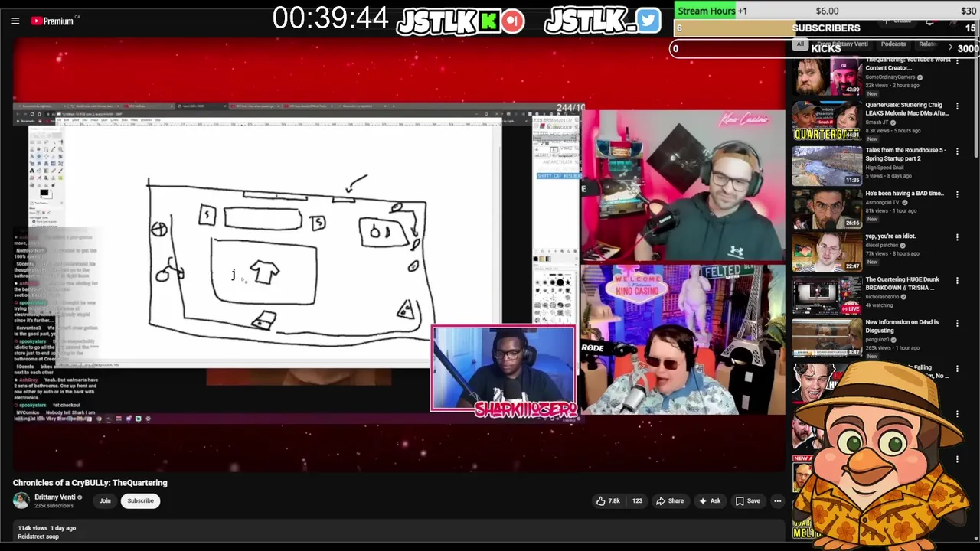Open Asmongold TV 26:16 video thumbnail
The image size is (980, 551).
click(826, 207)
